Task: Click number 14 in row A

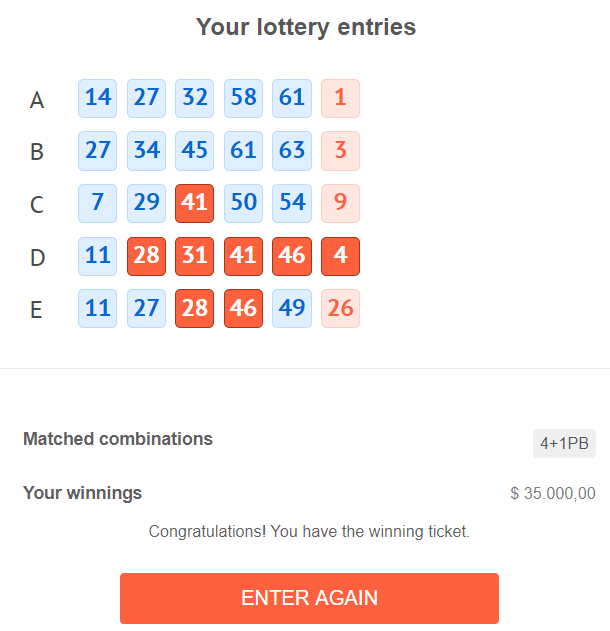Action: pyautogui.click(x=97, y=99)
